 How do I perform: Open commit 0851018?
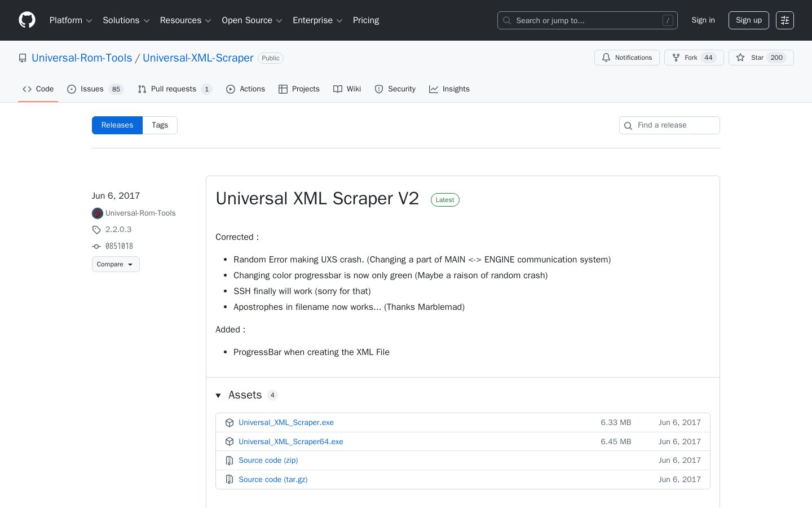point(119,247)
